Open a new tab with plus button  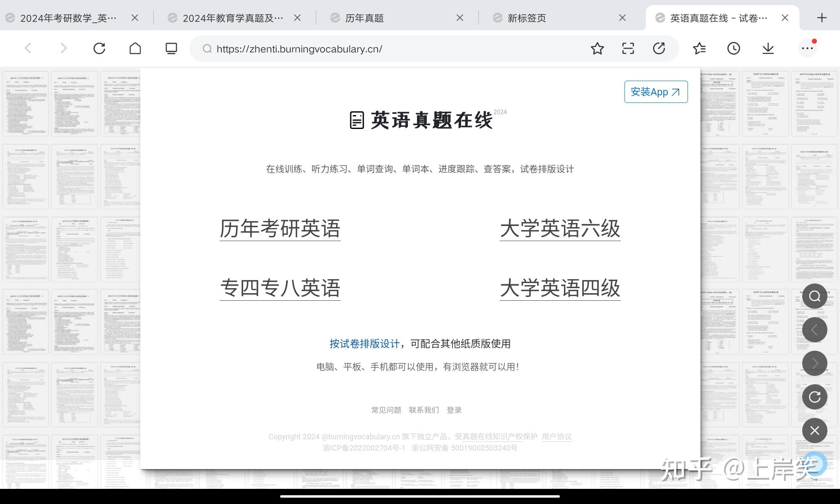click(x=822, y=18)
